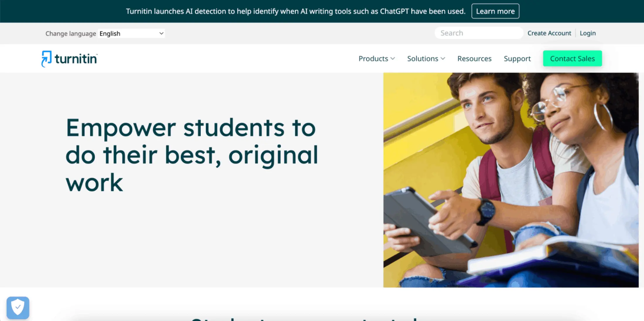Click the language selector dropdown arrow
Image resolution: width=644 pixels, height=321 pixels.
pyautogui.click(x=161, y=33)
